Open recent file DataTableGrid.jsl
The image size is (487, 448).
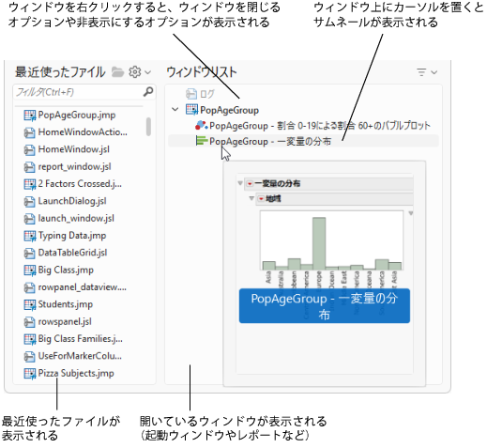point(72,253)
